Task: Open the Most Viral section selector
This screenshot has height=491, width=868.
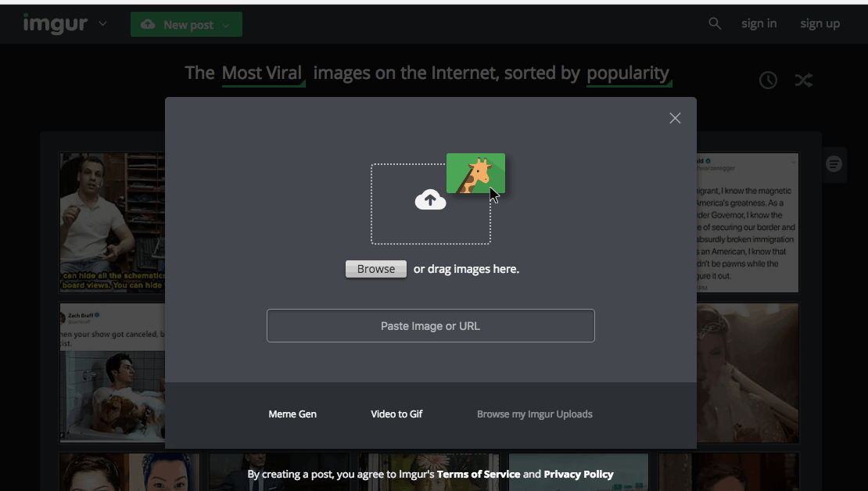Action: coord(263,73)
